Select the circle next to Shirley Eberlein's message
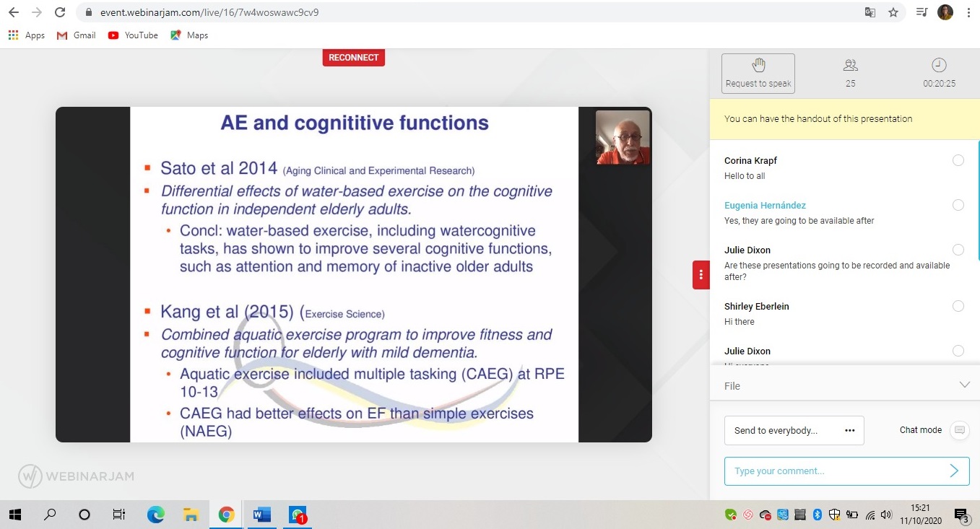This screenshot has height=529, width=980. pyautogui.click(x=958, y=306)
